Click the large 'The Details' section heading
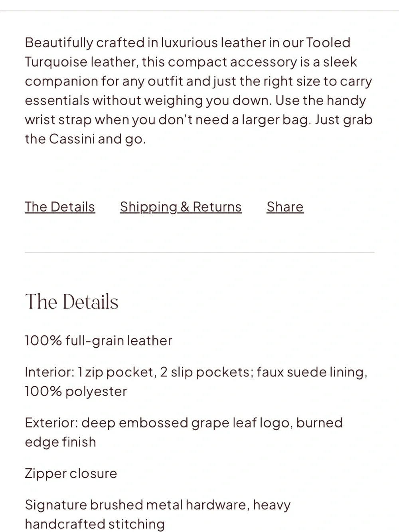 [72, 302]
